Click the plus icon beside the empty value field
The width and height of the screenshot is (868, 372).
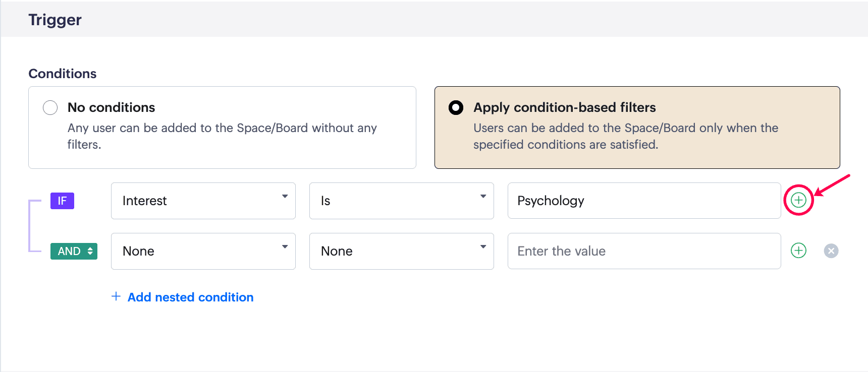click(x=798, y=251)
